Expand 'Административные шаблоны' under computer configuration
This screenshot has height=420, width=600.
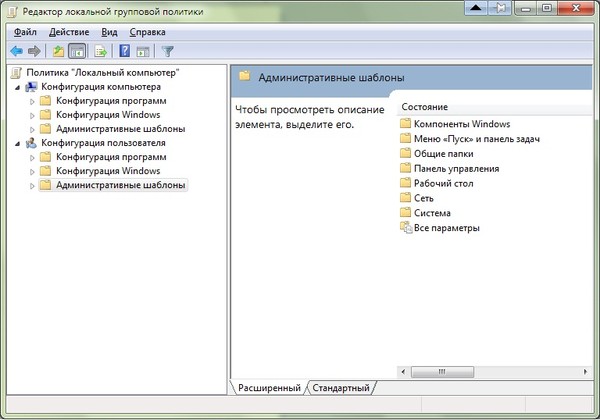point(32,130)
